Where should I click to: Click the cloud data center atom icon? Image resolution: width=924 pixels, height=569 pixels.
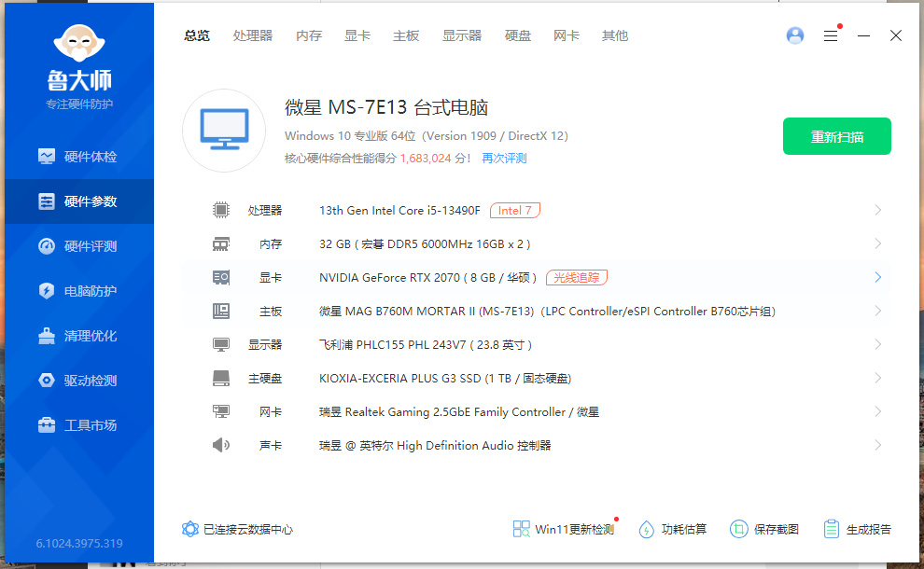coord(190,529)
